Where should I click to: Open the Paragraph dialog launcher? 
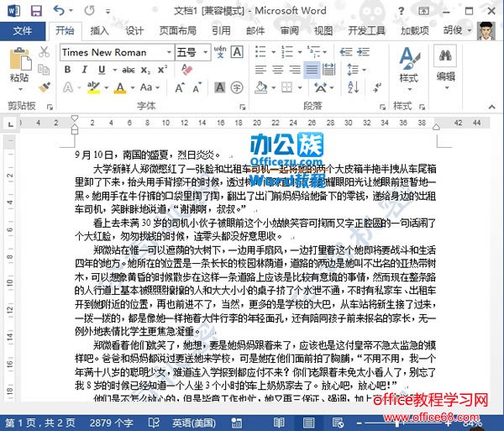pyautogui.click(x=382, y=107)
